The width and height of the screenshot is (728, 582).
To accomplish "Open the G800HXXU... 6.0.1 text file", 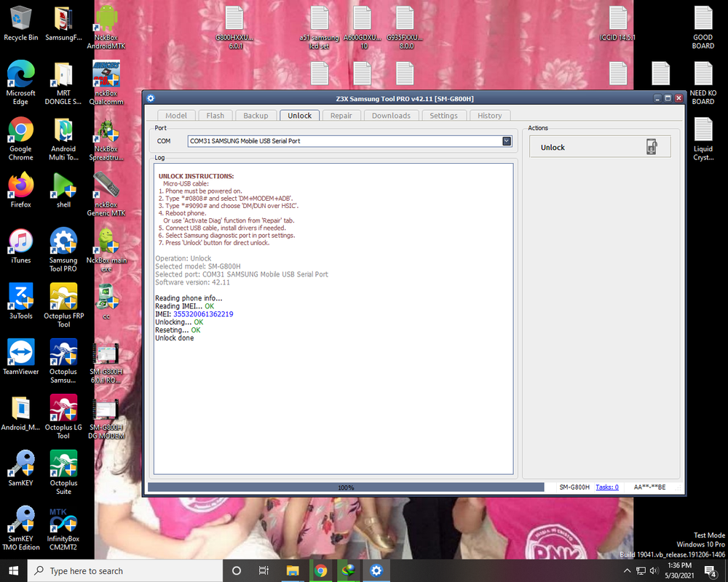I will [x=234, y=27].
